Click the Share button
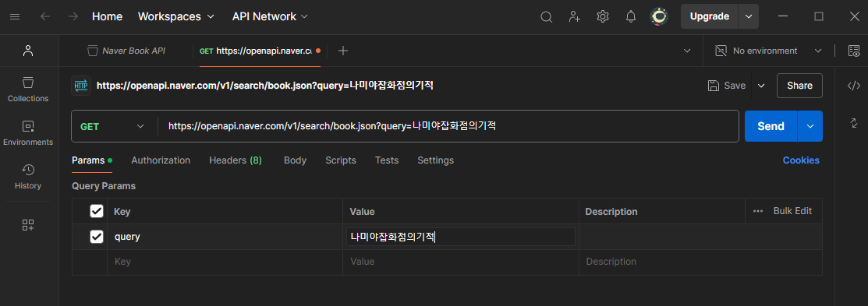The height and width of the screenshot is (306, 868). tap(799, 86)
